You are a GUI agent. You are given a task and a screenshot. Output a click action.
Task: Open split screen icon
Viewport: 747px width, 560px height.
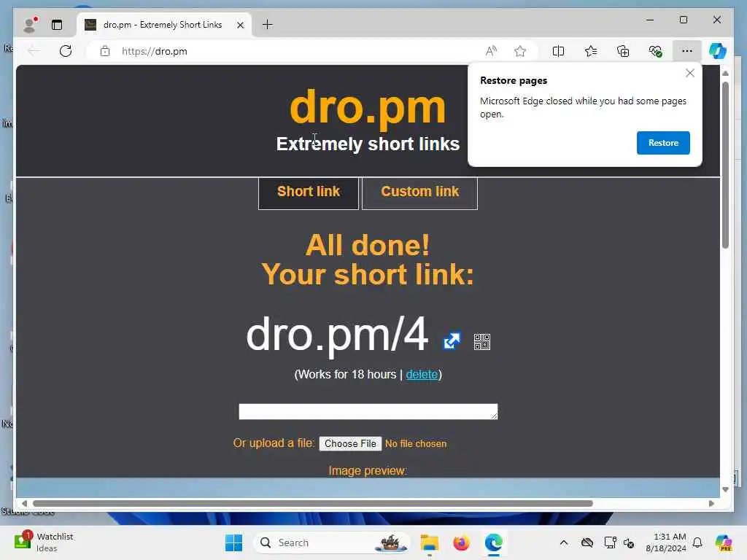click(x=558, y=51)
